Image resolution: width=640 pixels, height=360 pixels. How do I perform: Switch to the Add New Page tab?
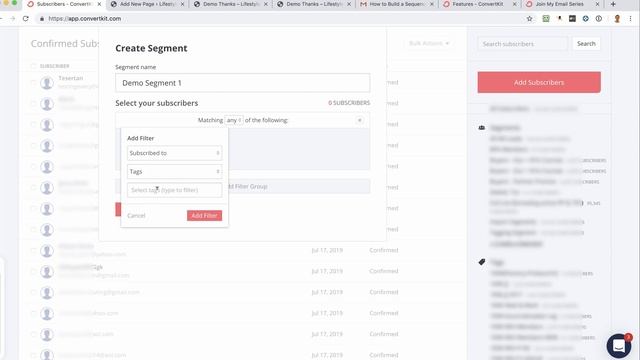point(146,4)
